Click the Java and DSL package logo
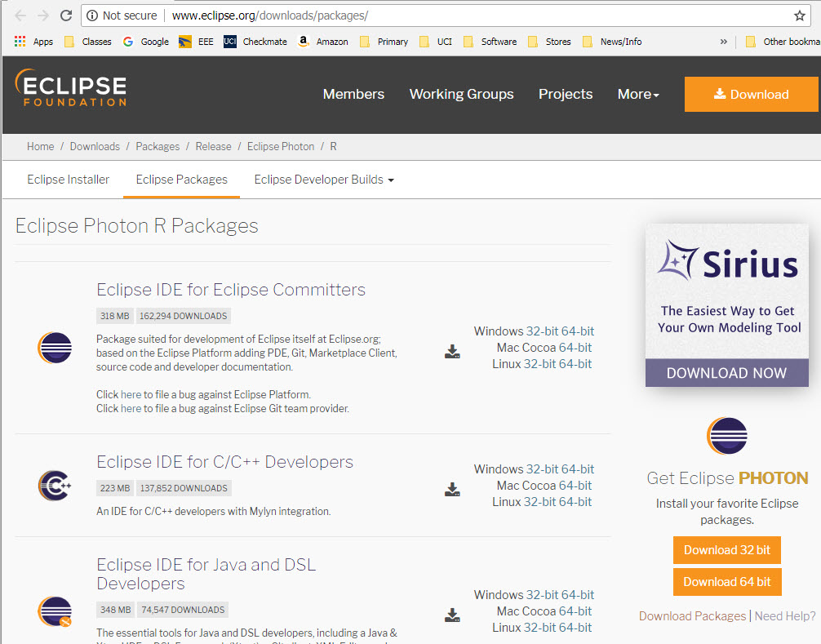The height and width of the screenshot is (644, 821). point(55,611)
